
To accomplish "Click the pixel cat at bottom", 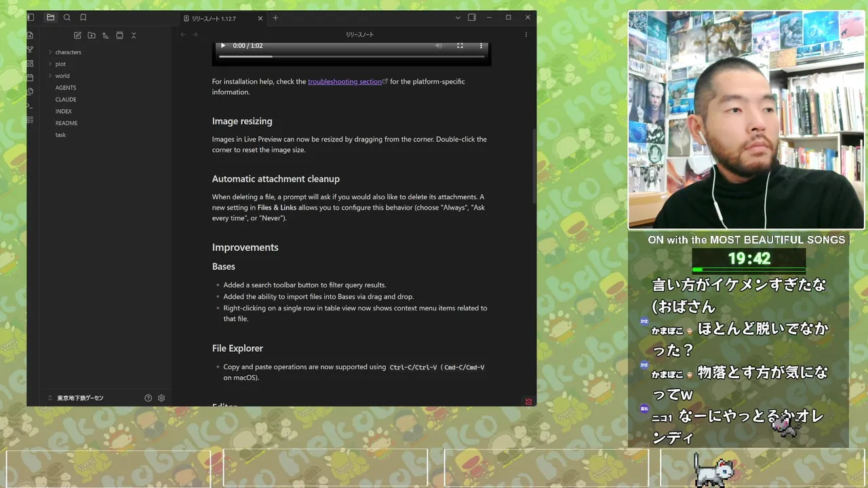I will [x=713, y=470].
